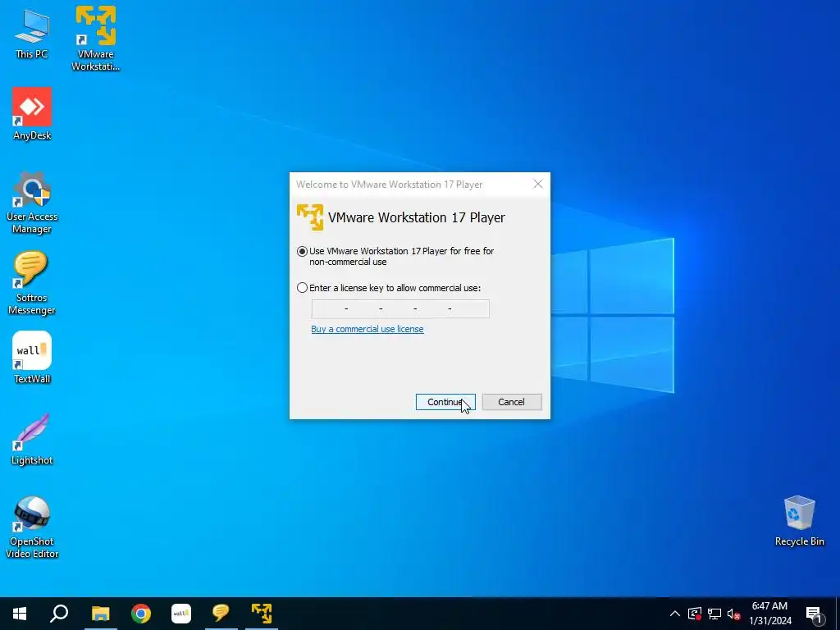This screenshot has width=840, height=630.
Task: Click the Continue button
Action: 445,402
